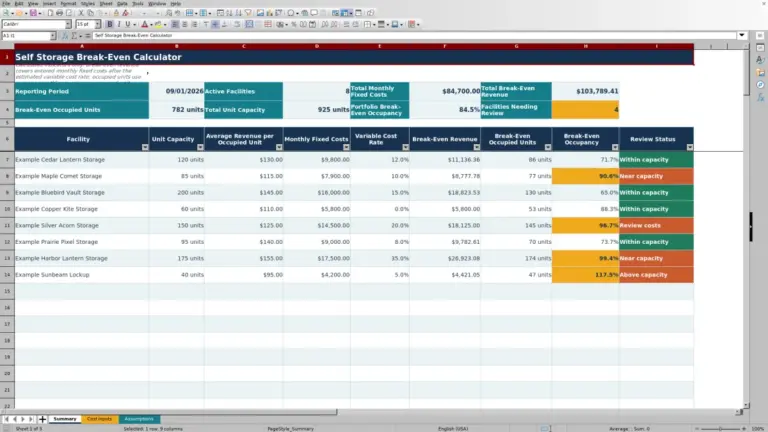Viewport: 768px width, 432px height.
Task: Open the Tools menu
Action: pyautogui.click(x=138, y=3)
